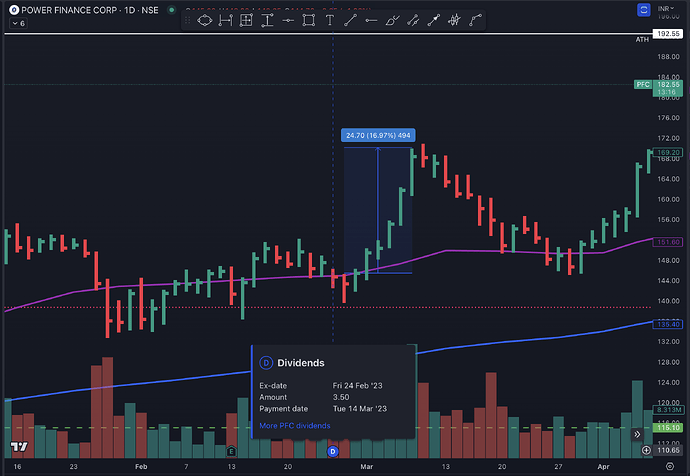Click the green market status dot
Screen dimensions: 690x476
coord(172,10)
